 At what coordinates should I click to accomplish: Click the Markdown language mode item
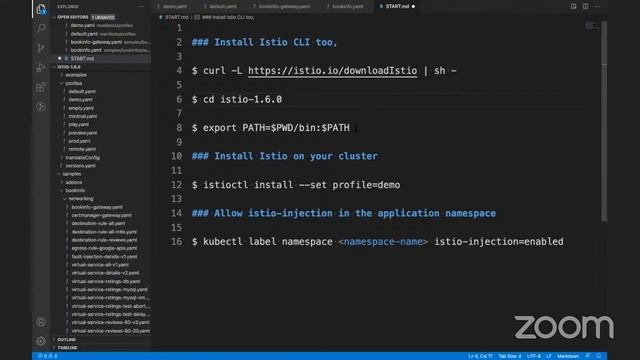click(x=568, y=356)
